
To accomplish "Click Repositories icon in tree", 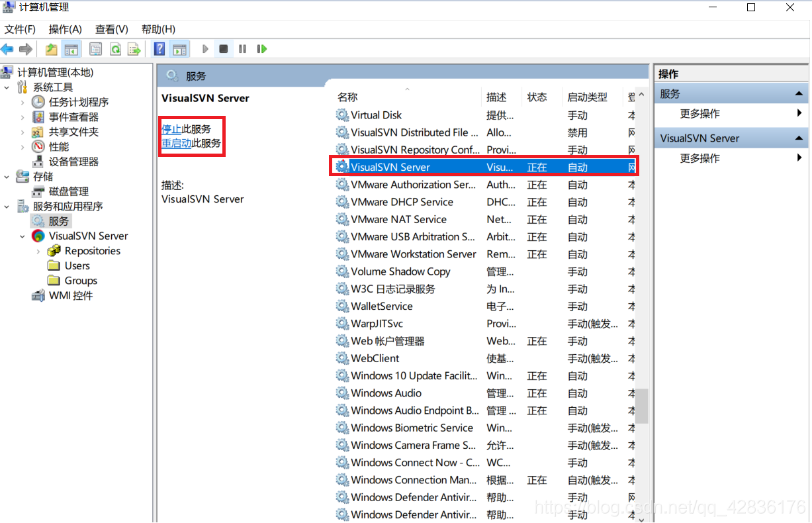I will 54,251.
